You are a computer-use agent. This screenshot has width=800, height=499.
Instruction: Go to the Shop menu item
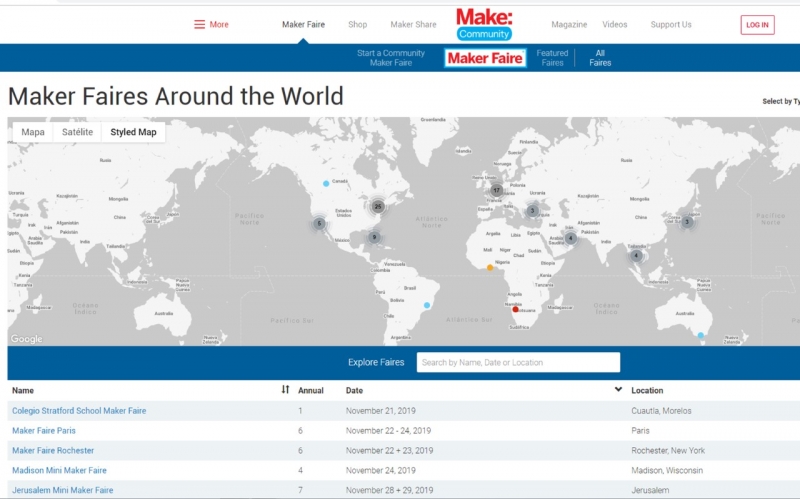(357, 24)
